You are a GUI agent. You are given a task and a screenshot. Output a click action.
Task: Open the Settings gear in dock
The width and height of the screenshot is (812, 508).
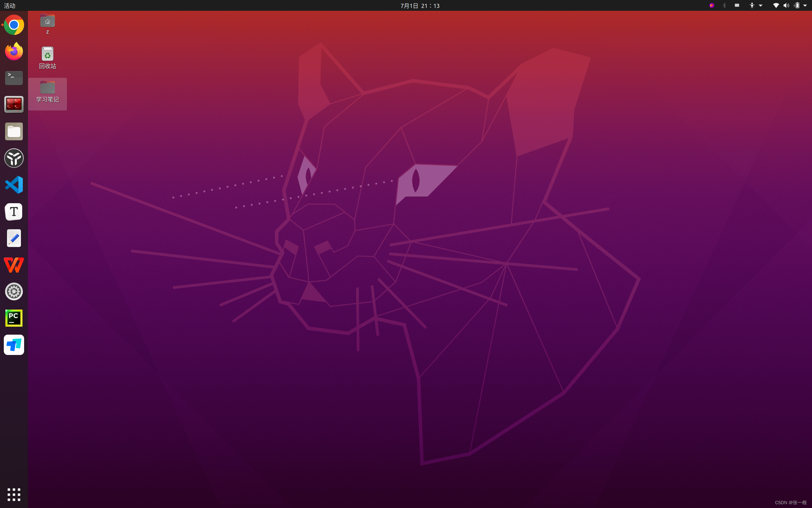pos(14,292)
